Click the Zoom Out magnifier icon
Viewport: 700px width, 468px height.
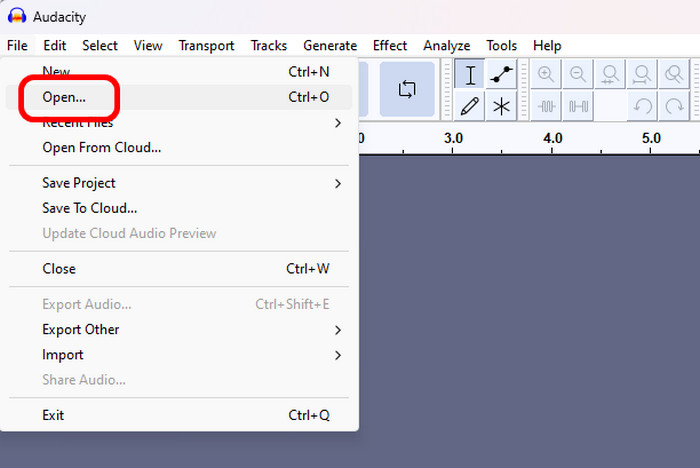578,74
